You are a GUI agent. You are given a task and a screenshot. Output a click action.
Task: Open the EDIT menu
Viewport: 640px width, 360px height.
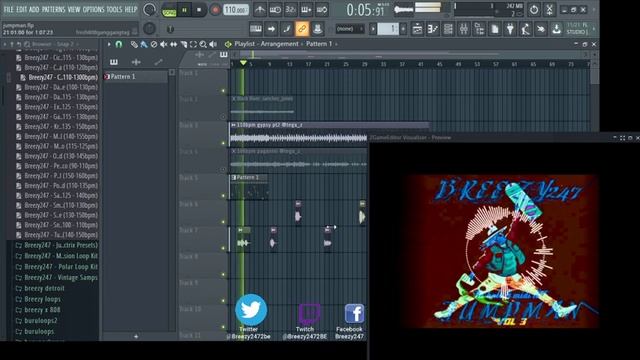click(x=22, y=9)
